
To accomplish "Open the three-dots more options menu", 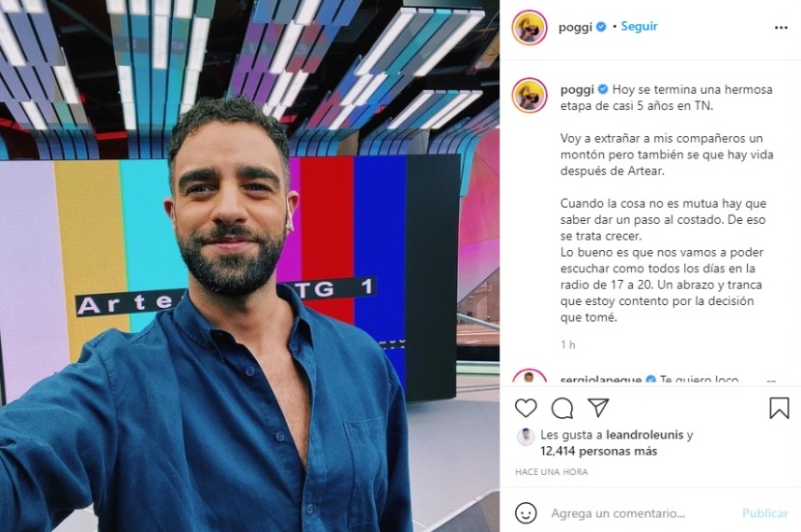I will point(781,28).
